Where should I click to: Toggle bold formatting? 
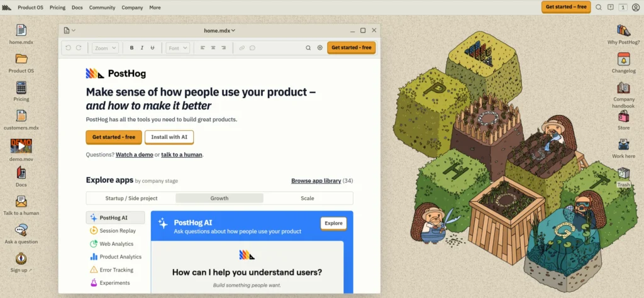[x=131, y=48]
